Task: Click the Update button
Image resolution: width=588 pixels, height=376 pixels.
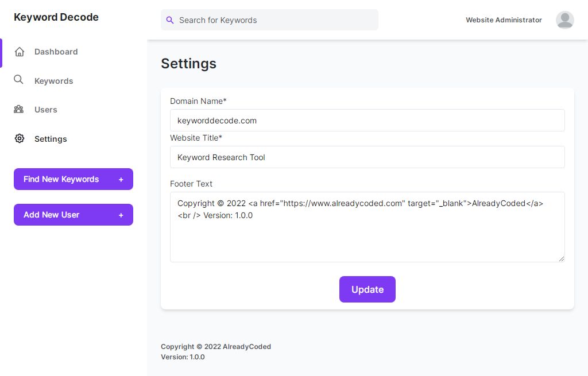Action: pyautogui.click(x=367, y=289)
